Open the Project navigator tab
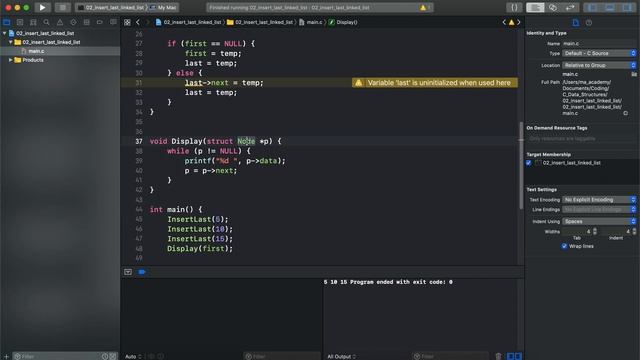640x360 pixels. (x=7, y=22)
